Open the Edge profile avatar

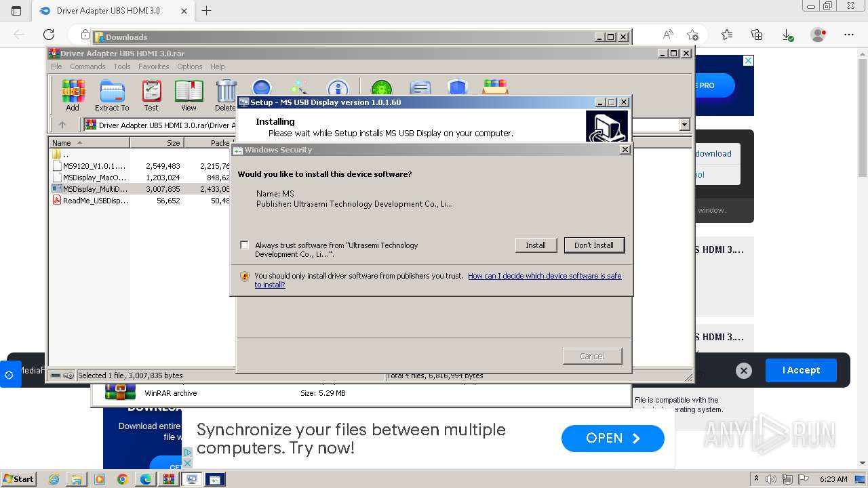[x=818, y=35]
